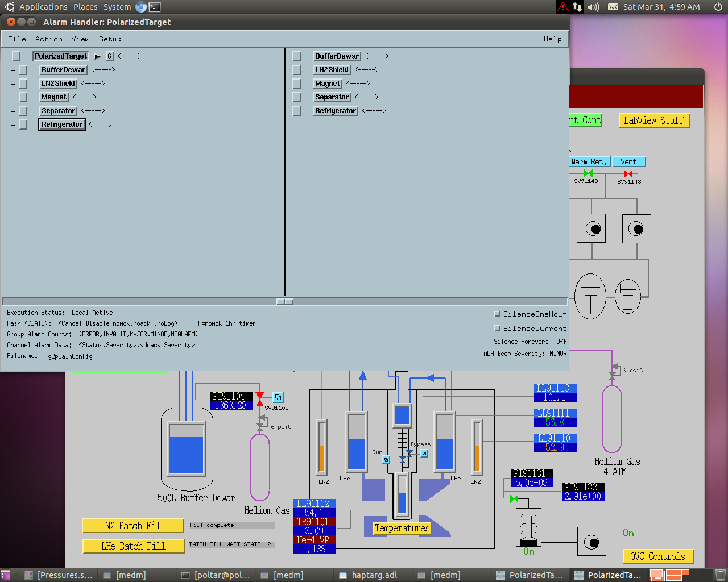Open the File menu

click(16, 39)
